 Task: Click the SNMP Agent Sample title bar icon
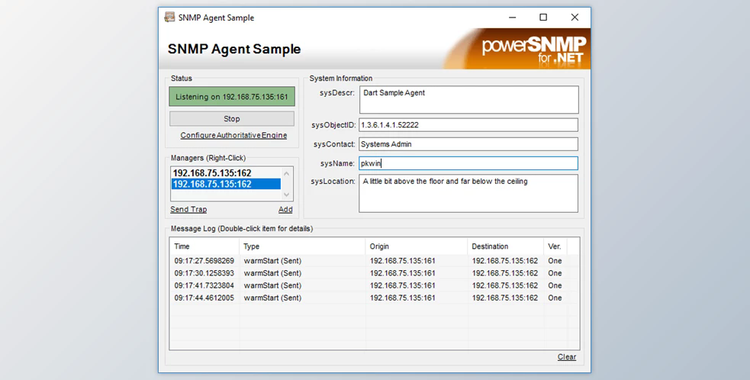(169, 18)
